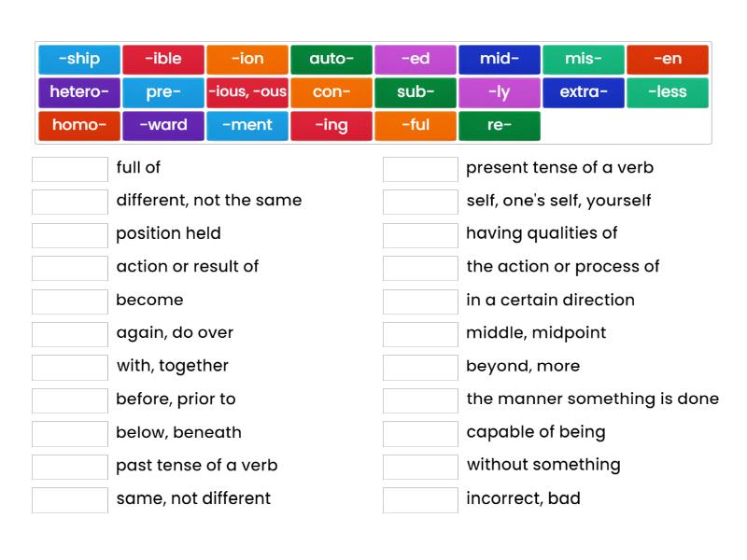Click the "-ed" suffix tile
The width and height of the screenshot is (747, 560).
(415, 58)
